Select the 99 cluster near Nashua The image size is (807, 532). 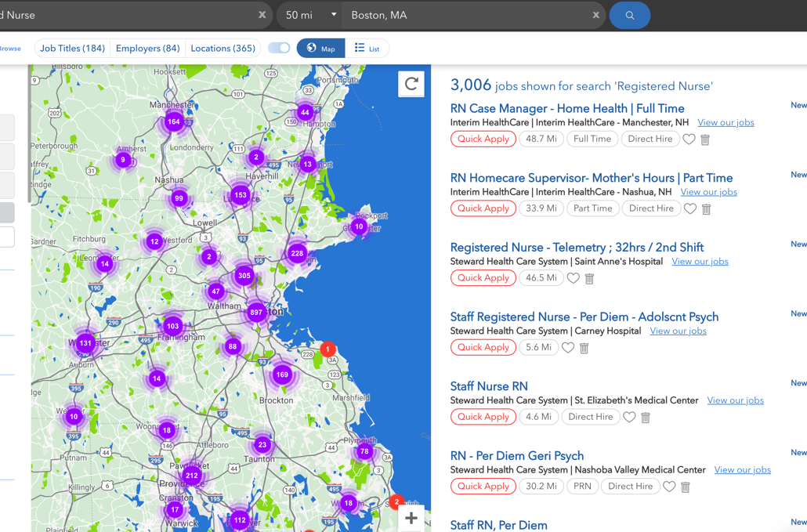pos(179,198)
